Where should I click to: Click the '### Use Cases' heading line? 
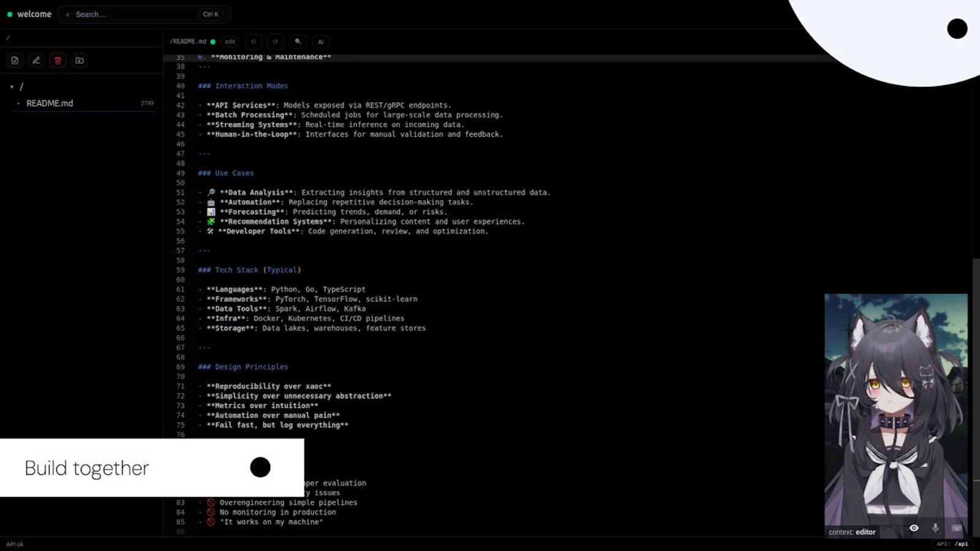pos(225,173)
